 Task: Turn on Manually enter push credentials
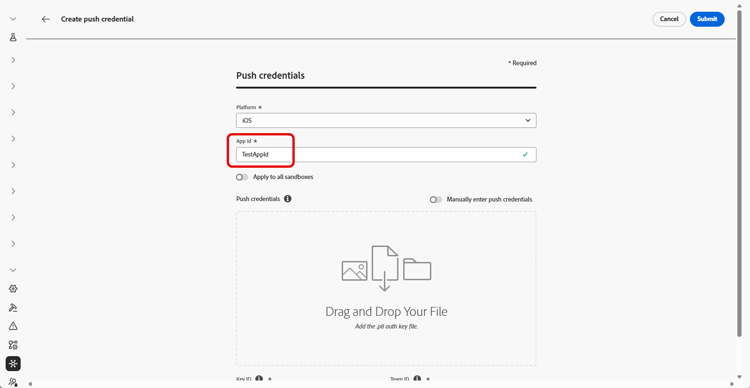pos(436,200)
